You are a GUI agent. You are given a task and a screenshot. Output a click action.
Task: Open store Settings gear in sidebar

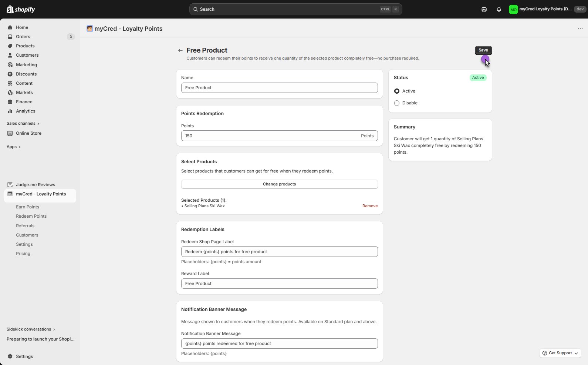coord(24,356)
